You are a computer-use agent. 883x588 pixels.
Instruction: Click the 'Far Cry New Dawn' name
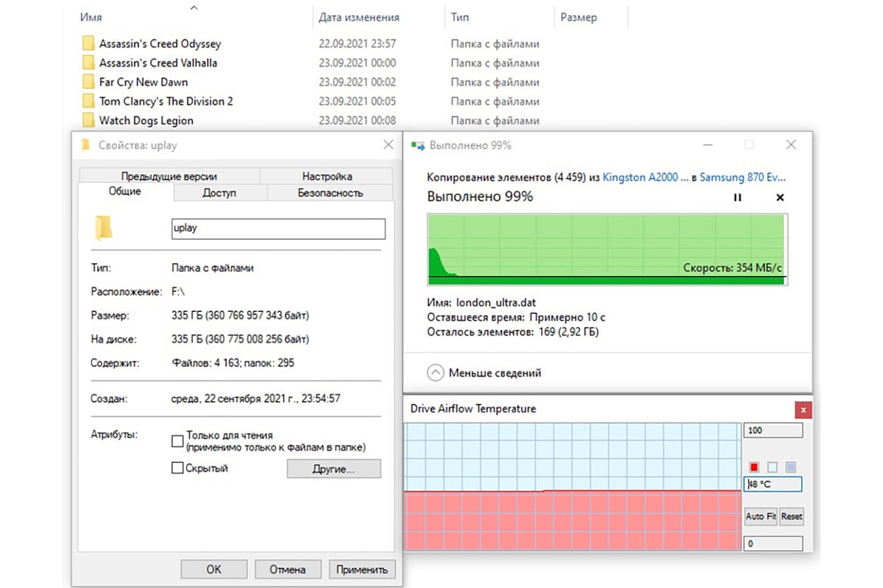click(x=143, y=82)
